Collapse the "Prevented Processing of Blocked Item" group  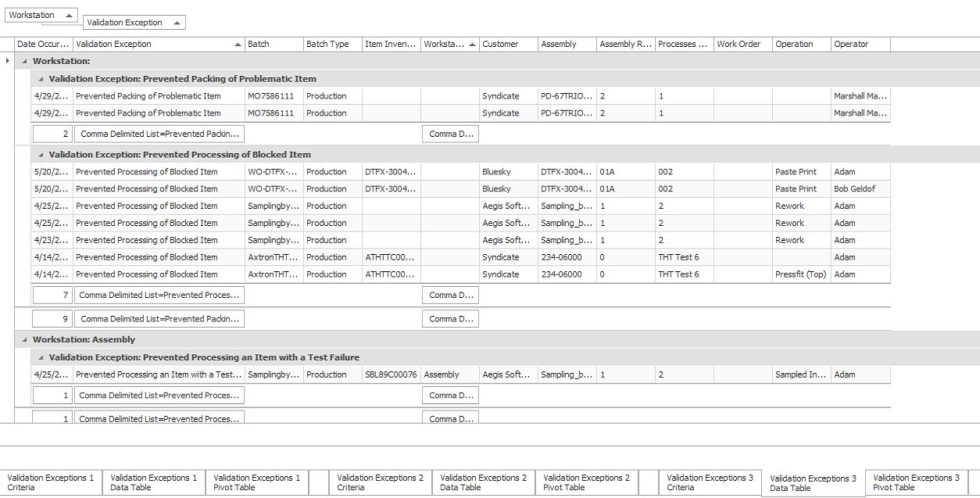pyautogui.click(x=41, y=154)
